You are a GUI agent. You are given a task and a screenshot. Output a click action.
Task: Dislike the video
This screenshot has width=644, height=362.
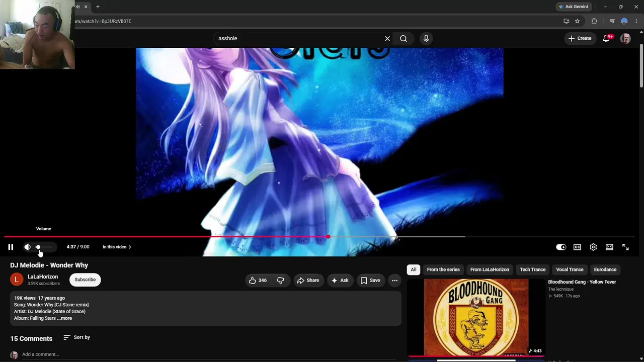pyautogui.click(x=281, y=280)
